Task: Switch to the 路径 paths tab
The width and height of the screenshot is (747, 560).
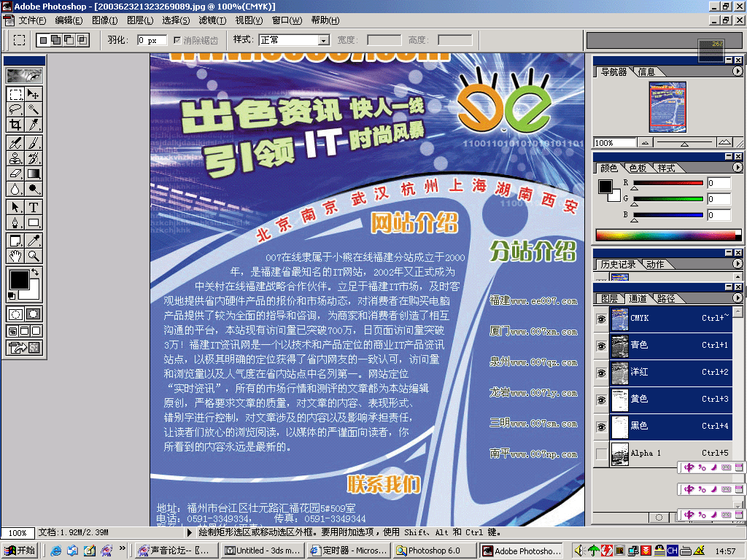Action: click(665, 298)
